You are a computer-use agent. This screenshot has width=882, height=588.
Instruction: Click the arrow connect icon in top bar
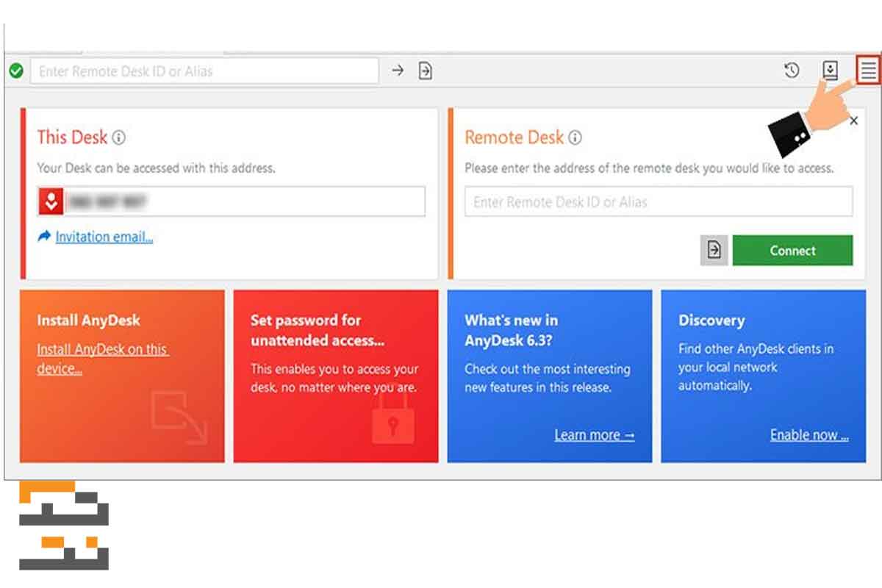[398, 71]
